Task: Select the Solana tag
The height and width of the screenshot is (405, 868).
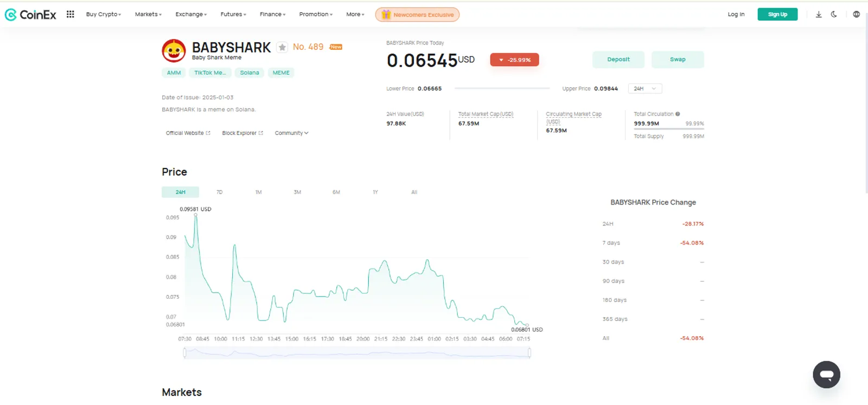Action: [250, 73]
